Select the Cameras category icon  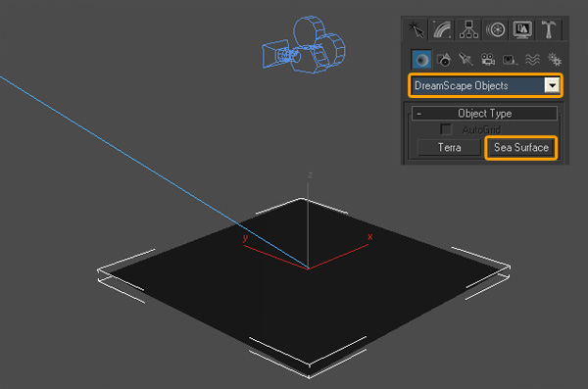(488, 60)
